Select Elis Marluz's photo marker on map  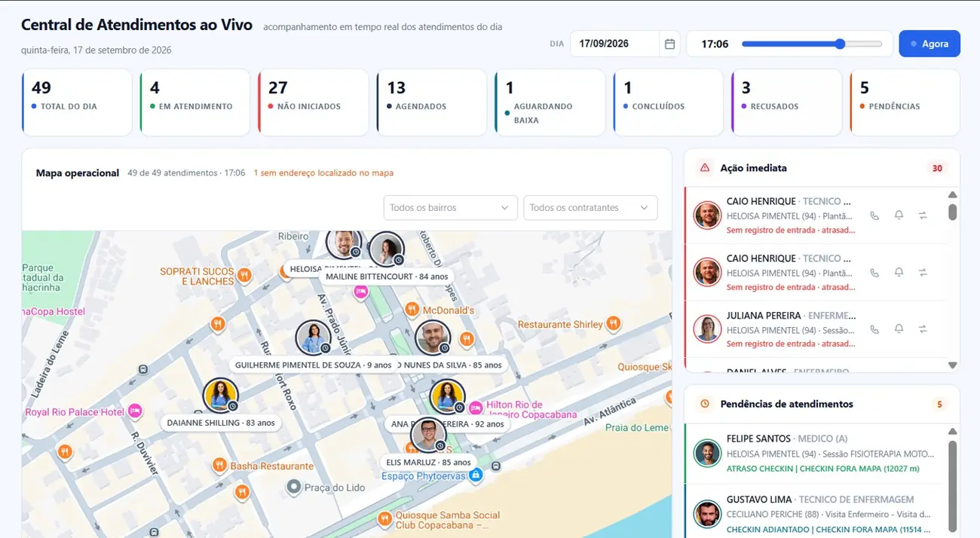(x=428, y=436)
